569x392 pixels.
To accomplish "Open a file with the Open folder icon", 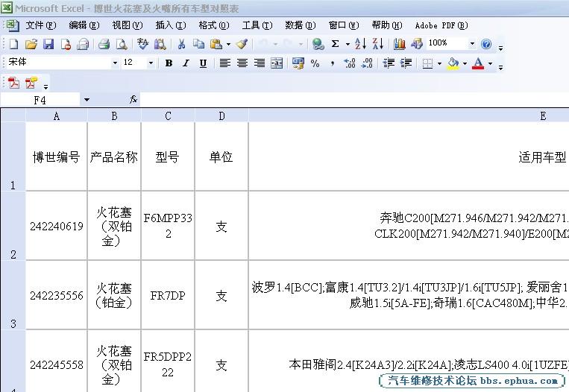I will pyautogui.click(x=31, y=44).
